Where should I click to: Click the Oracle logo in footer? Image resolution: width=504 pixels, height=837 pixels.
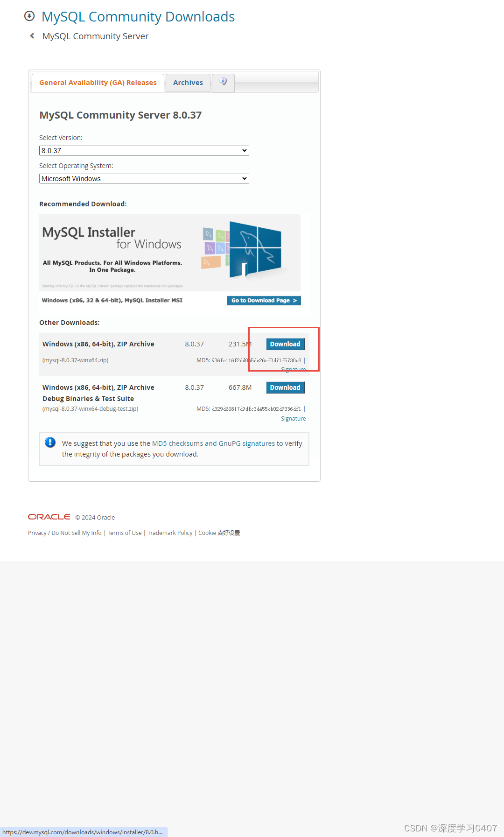click(x=49, y=517)
